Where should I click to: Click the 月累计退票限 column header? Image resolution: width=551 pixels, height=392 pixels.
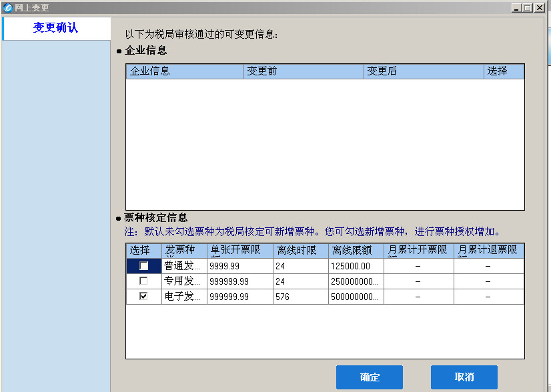[488, 251]
